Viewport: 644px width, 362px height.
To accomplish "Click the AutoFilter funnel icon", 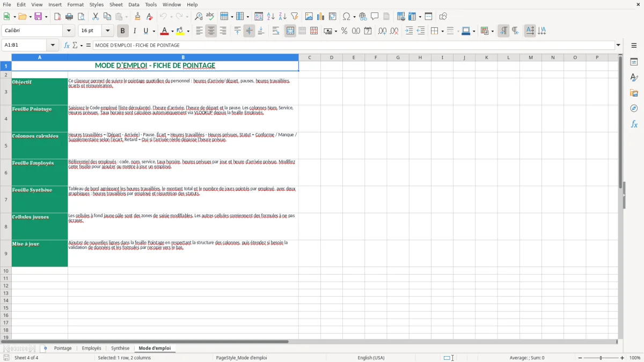I will [295, 17].
